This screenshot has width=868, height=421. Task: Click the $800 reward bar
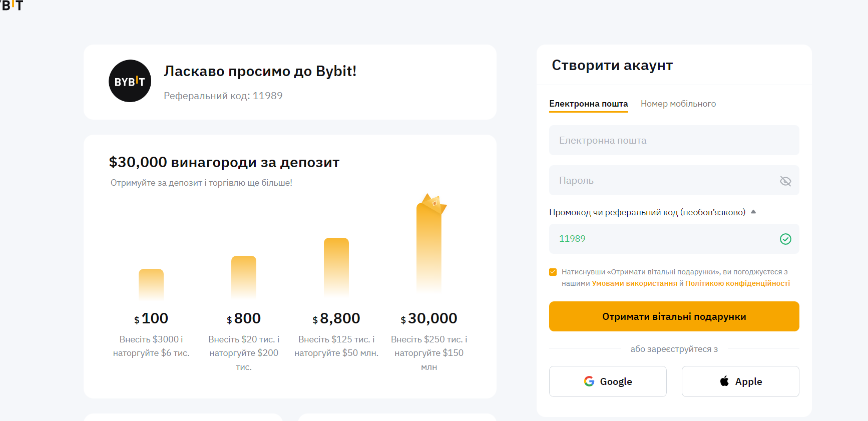244,277
